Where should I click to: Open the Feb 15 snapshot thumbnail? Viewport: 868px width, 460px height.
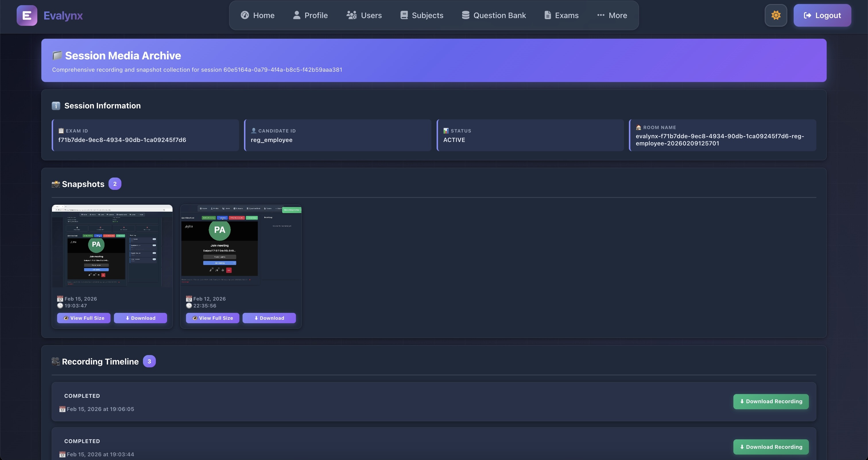click(x=112, y=246)
